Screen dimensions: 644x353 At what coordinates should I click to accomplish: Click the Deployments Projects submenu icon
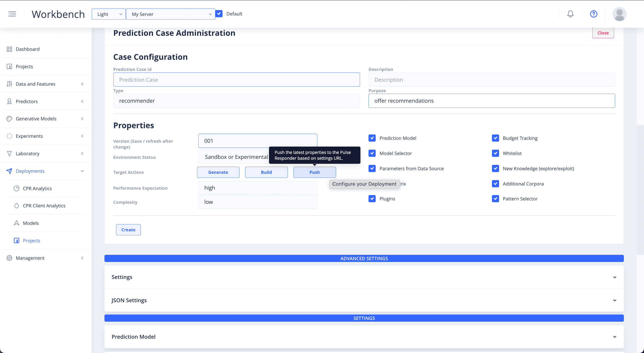(x=17, y=240)
